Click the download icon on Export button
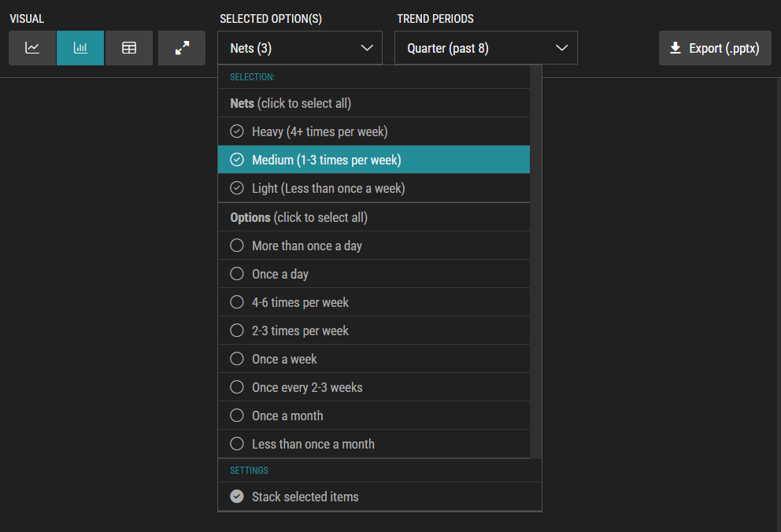The height and width of the screenshot is (532, 781). click(676, 48)
